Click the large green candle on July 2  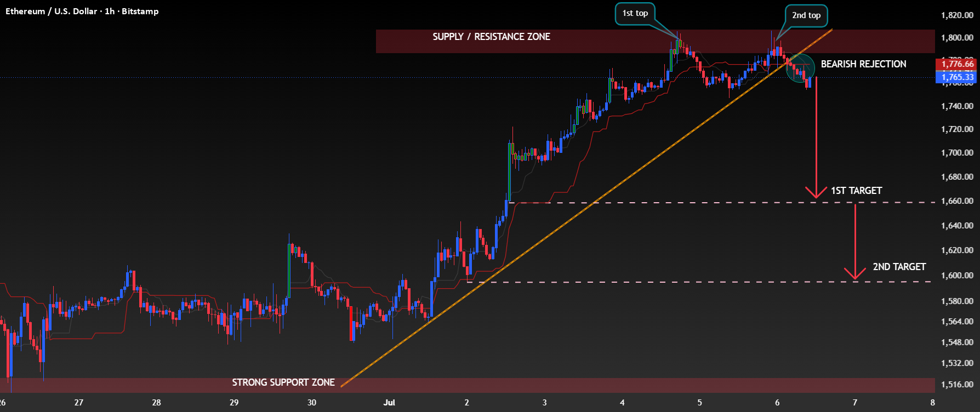(x=510, y=171)
